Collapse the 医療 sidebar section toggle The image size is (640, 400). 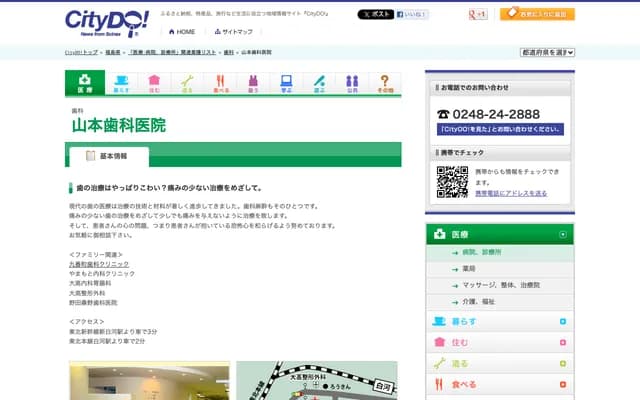[x=563, y=234]
